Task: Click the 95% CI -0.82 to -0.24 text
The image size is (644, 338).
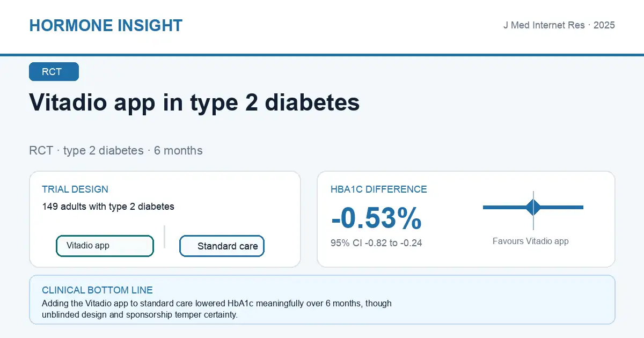Action: tap(376, 243)
